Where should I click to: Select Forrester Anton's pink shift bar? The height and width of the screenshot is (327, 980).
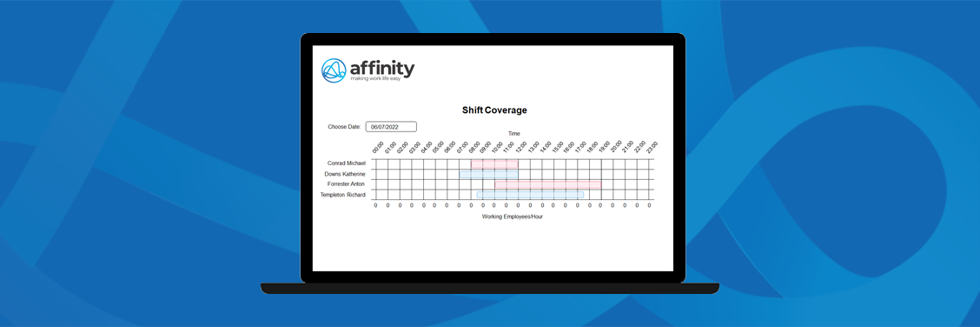(x=548, y=184)
